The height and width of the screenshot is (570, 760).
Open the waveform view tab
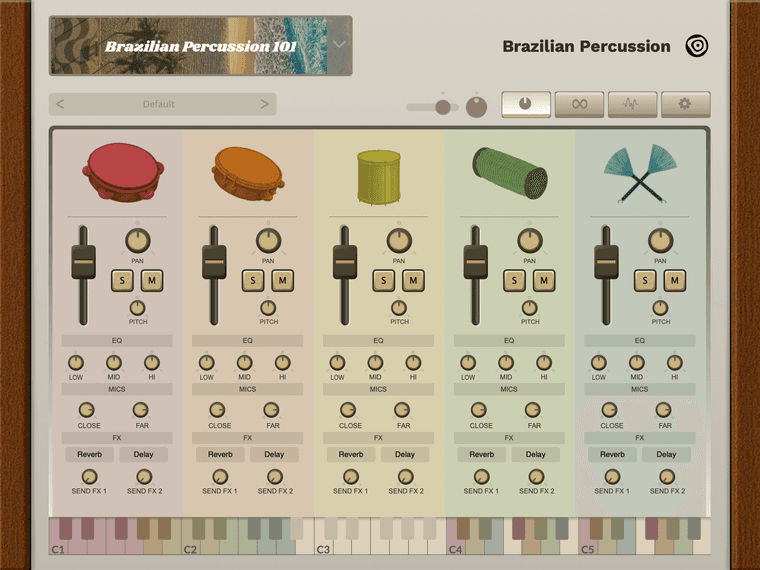point(632,104)
